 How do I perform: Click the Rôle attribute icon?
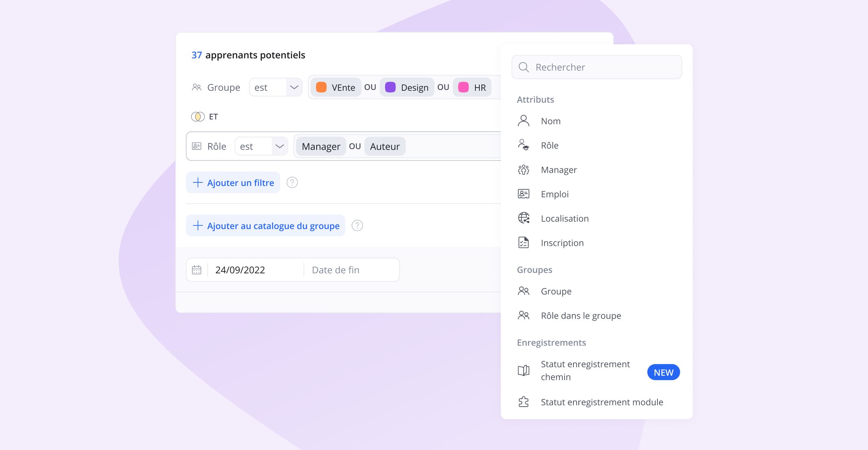[523, 145]
